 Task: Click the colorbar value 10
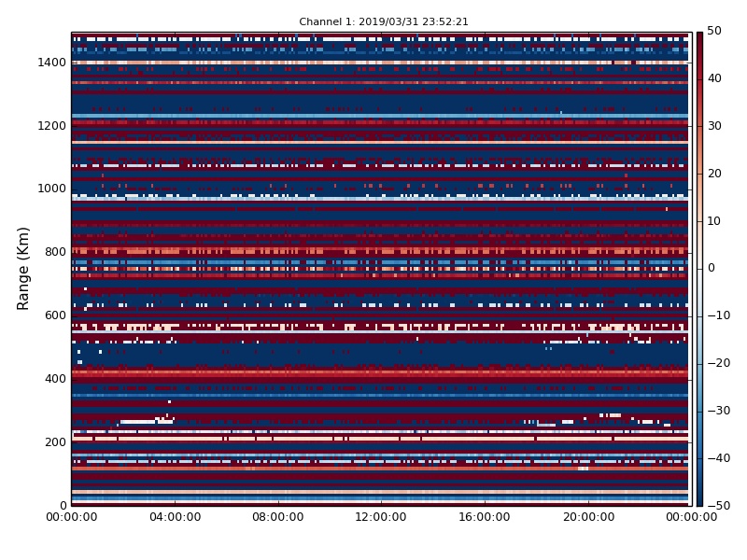tap(714, 221)
